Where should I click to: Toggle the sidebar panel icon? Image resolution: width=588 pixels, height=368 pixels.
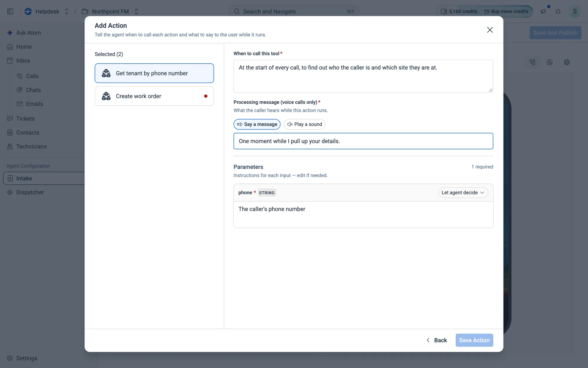(10, 11)
